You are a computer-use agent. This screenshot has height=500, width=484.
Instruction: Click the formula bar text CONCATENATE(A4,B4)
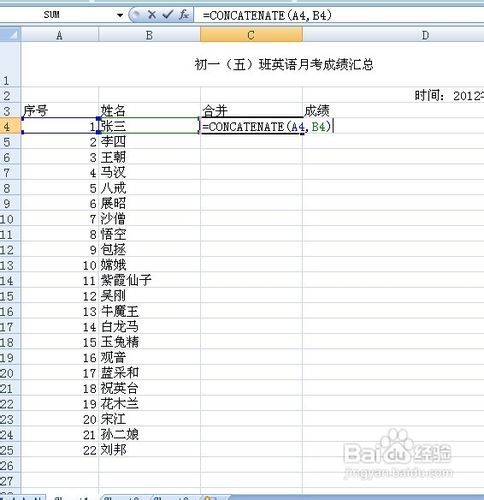[267, 15]
